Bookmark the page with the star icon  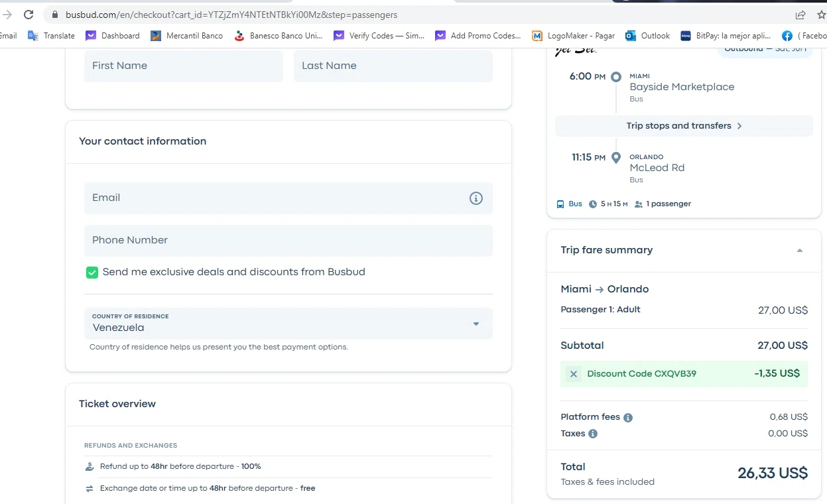tap(821, 15)
